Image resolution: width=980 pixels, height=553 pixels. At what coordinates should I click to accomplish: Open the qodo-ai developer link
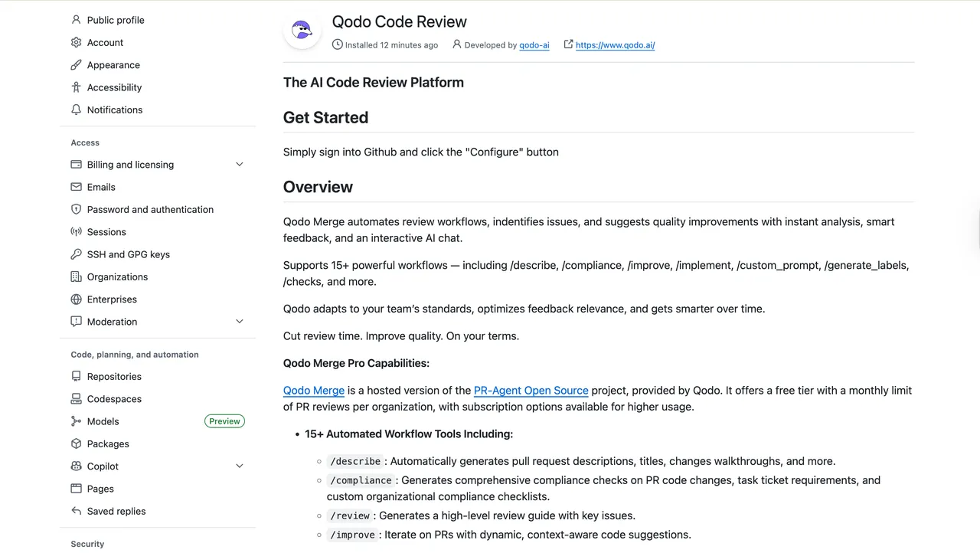pyautogui.click(x=534, y=45)
